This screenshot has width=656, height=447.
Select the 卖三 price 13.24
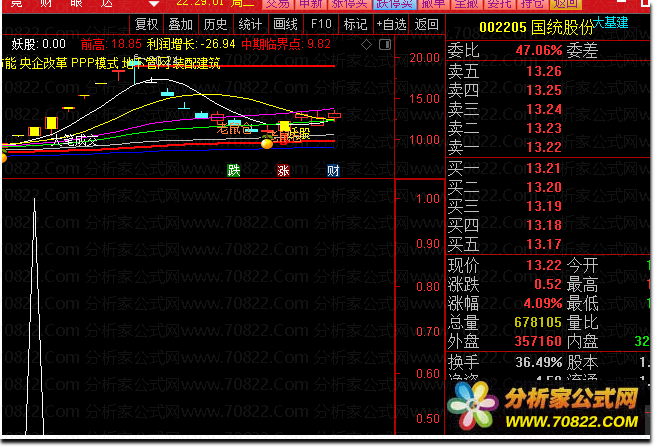544,110
